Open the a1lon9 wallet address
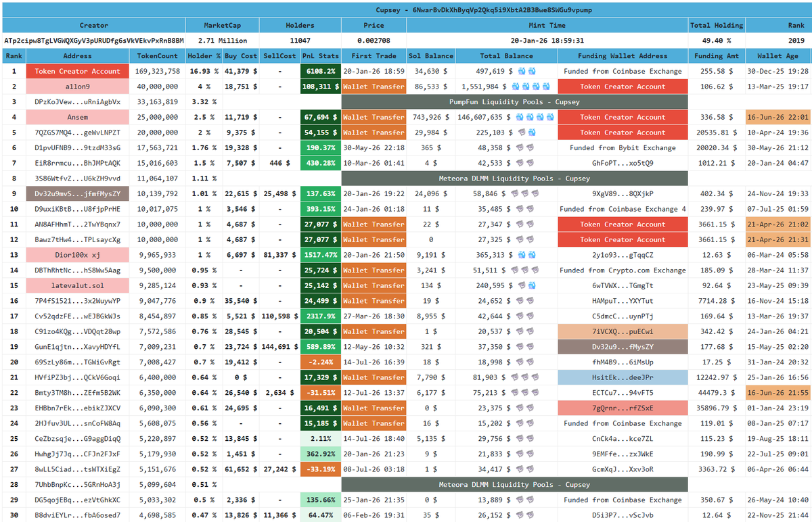The width and height of the screenshot is (812, 522). coord(78,87)
